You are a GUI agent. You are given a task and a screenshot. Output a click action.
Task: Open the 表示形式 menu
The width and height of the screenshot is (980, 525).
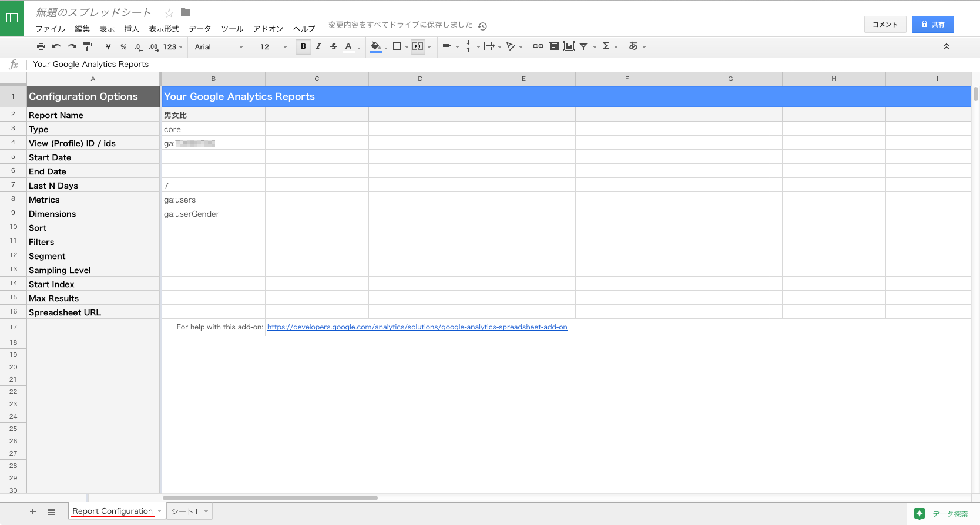click(164, 29)
